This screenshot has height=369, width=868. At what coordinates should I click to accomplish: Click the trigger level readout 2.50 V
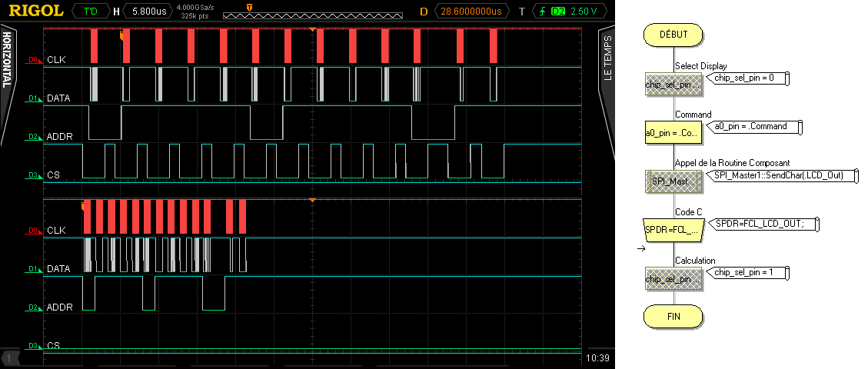click(x=584, y=11)
